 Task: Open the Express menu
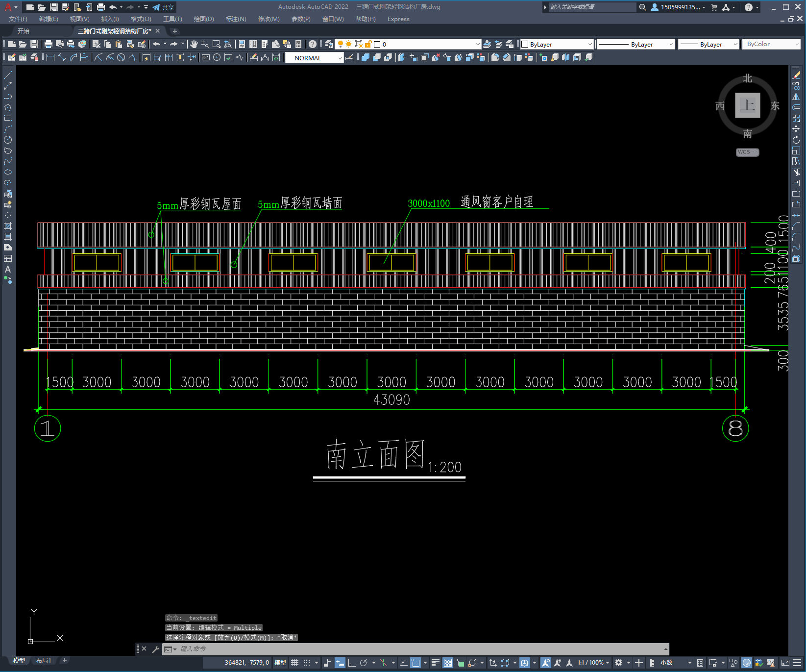[398, 19]
